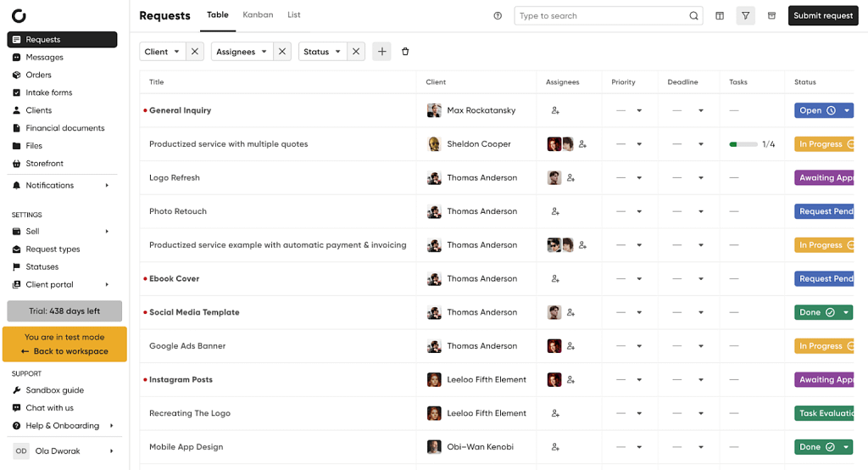Add assignee to Recreating The Logo
Image resolution: width=868 pixels, height=470 pixels.
point(555,413)
